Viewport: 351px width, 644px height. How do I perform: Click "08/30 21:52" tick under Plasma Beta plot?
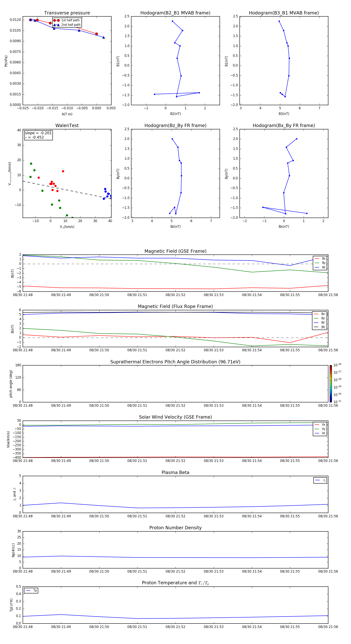pyautogui.click(x=175, y=516)
